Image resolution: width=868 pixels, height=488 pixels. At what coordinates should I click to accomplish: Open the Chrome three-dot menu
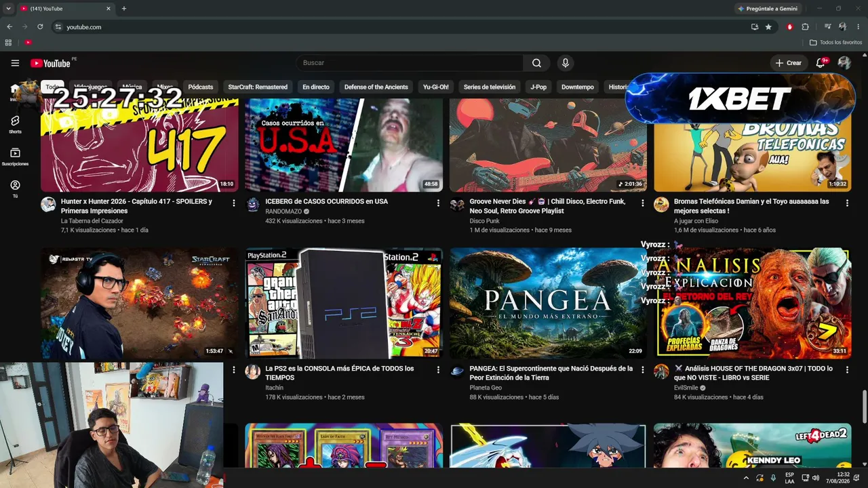(x=859, y=27)
